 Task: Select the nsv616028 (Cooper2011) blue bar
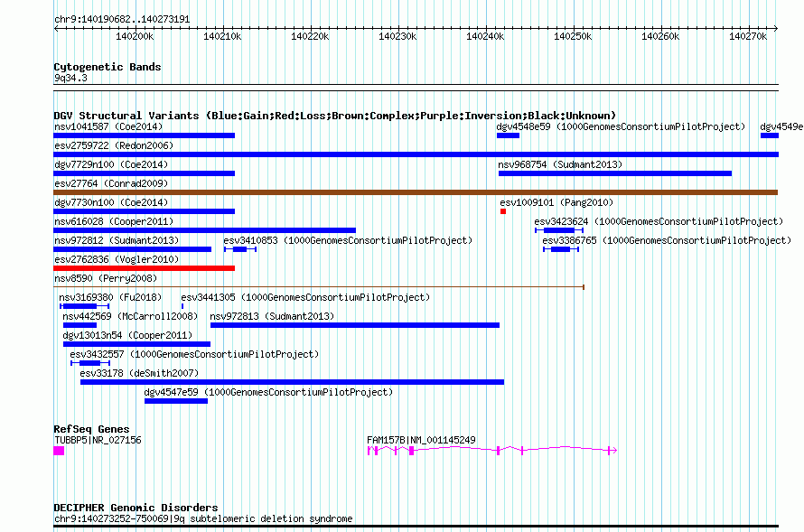[204, 230]
